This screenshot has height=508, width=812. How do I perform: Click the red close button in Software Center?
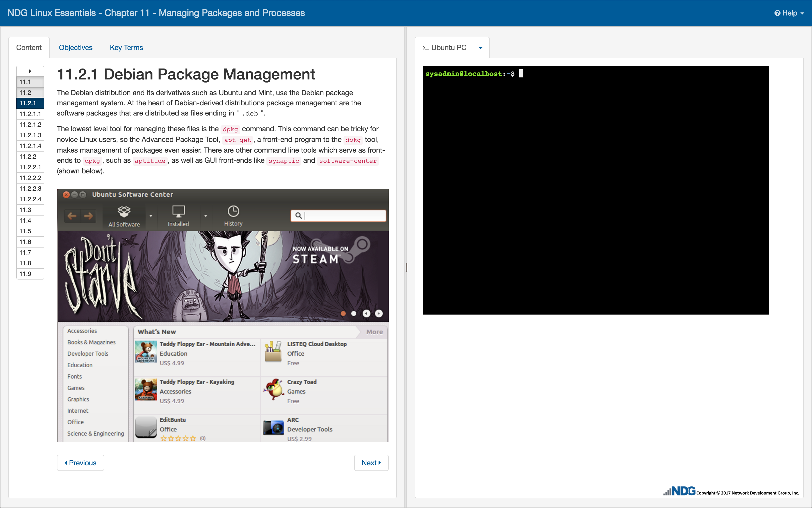click(66, 194)
